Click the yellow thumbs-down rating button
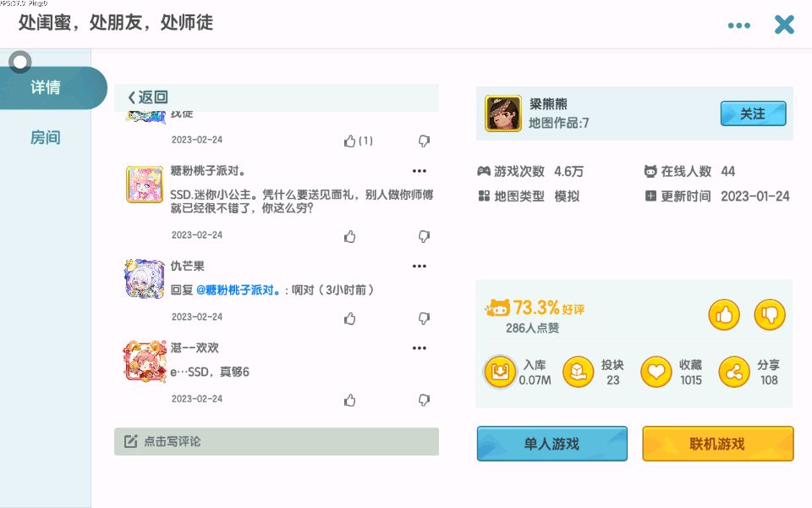This screenshot has height=508, width=812. click(x=770, y=315)
